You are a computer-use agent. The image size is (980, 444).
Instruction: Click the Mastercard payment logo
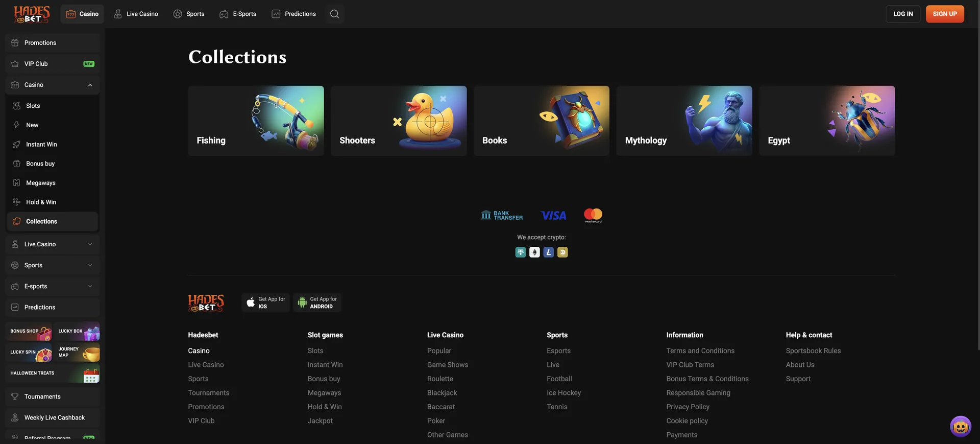tap(593, 215)
